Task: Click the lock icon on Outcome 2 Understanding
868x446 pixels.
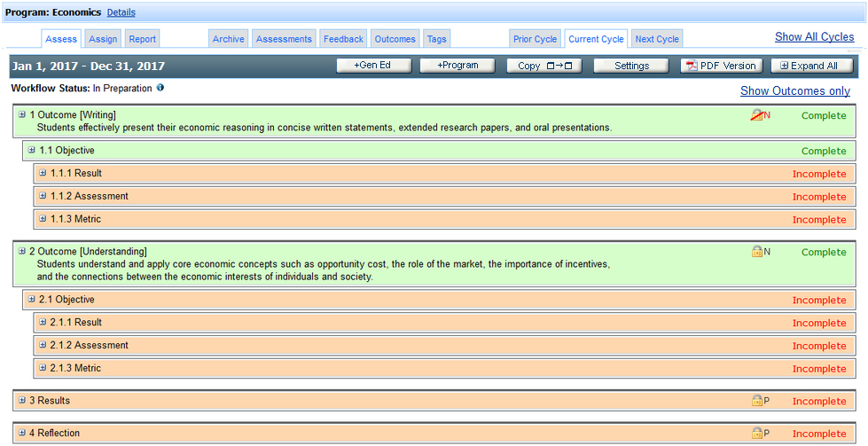Action: [x=756, y=252]
